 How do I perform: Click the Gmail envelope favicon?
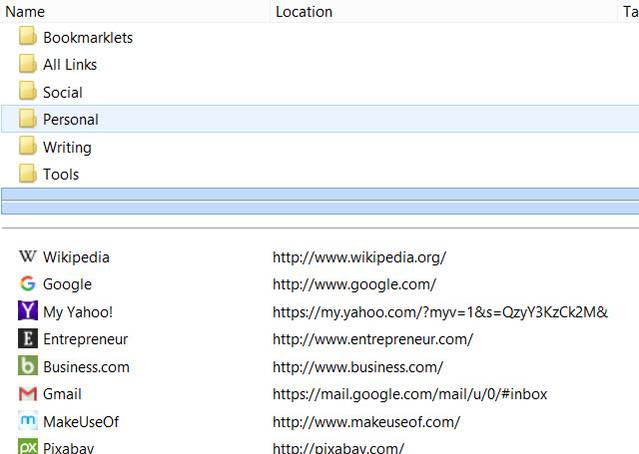pyautogui.click(x=28, y=393)
